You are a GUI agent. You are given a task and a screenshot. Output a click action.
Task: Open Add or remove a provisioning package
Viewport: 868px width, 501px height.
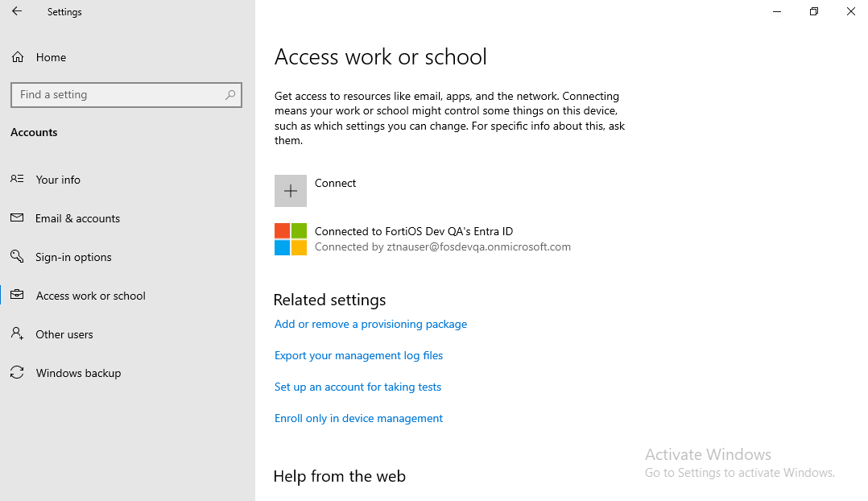point(370,324)
